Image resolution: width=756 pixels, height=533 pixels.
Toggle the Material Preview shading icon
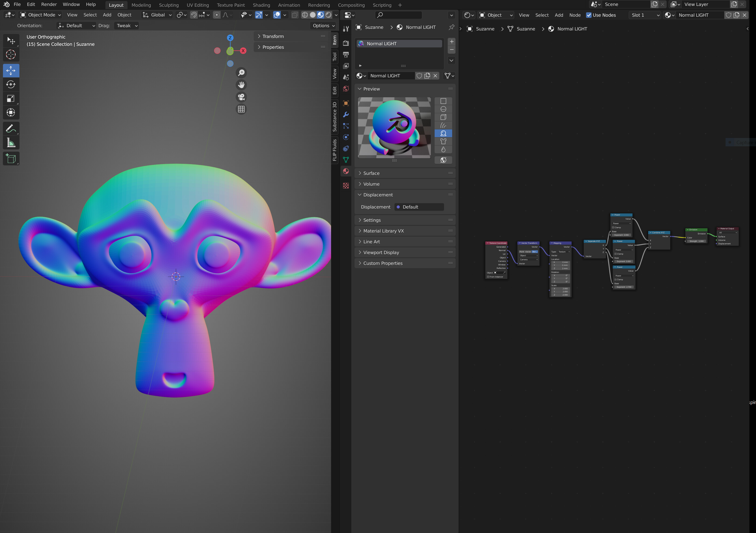(319, 15)
